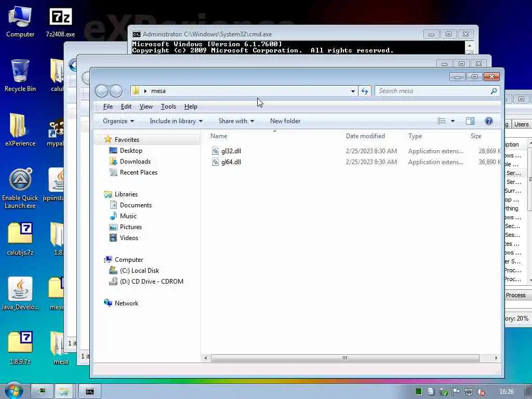The height and width of the screenshot is (399, 532).
Task: Select Network in navigation pane
Action: (x=126, y=303)
